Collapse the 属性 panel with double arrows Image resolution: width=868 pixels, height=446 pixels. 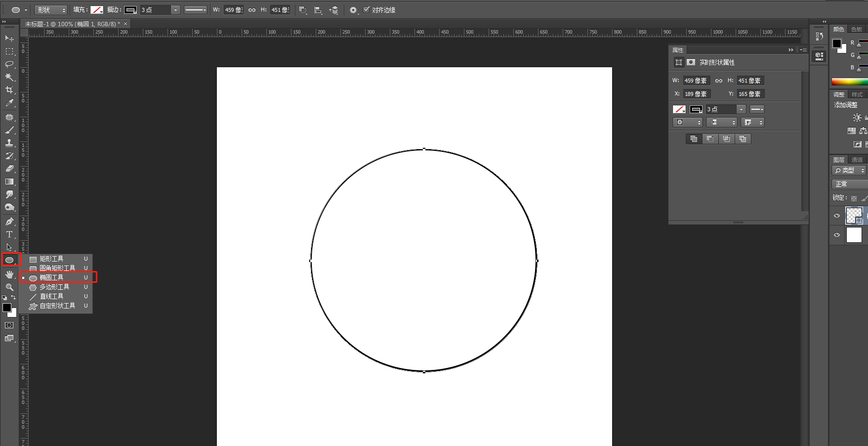point(791,50)
